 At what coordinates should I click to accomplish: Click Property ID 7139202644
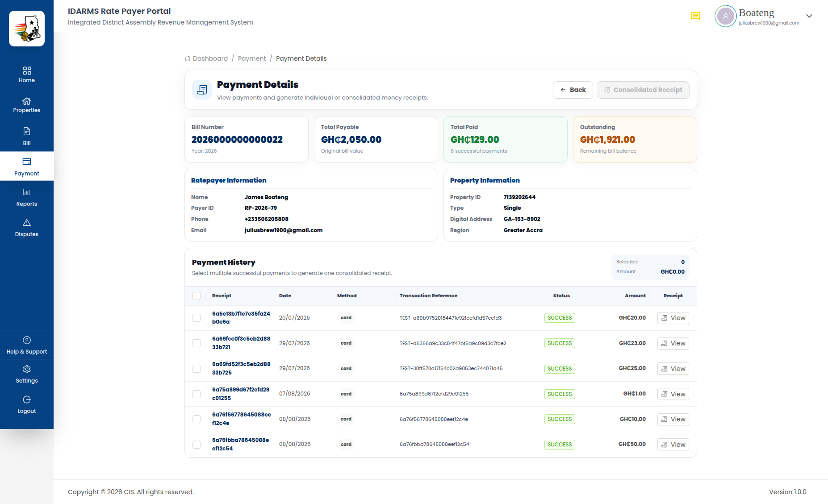[x=519, y=197]
